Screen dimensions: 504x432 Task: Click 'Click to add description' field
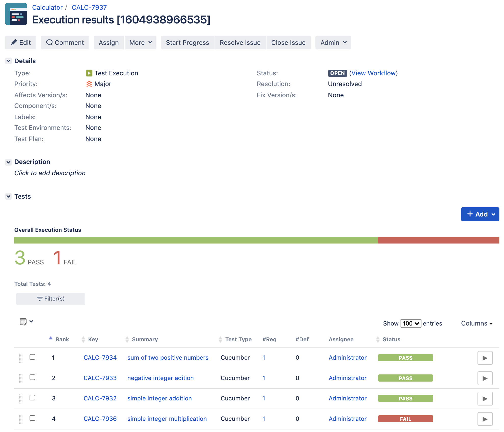[50, 173]
